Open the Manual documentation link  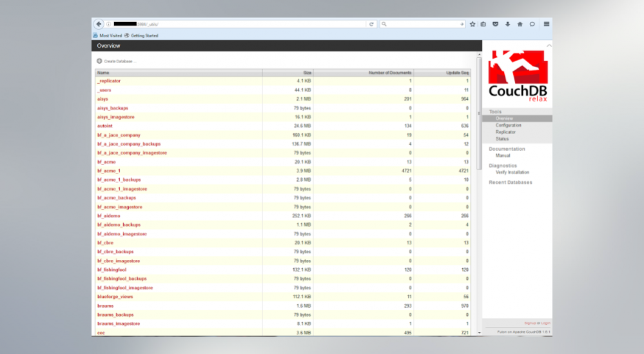tap(502, 155)
